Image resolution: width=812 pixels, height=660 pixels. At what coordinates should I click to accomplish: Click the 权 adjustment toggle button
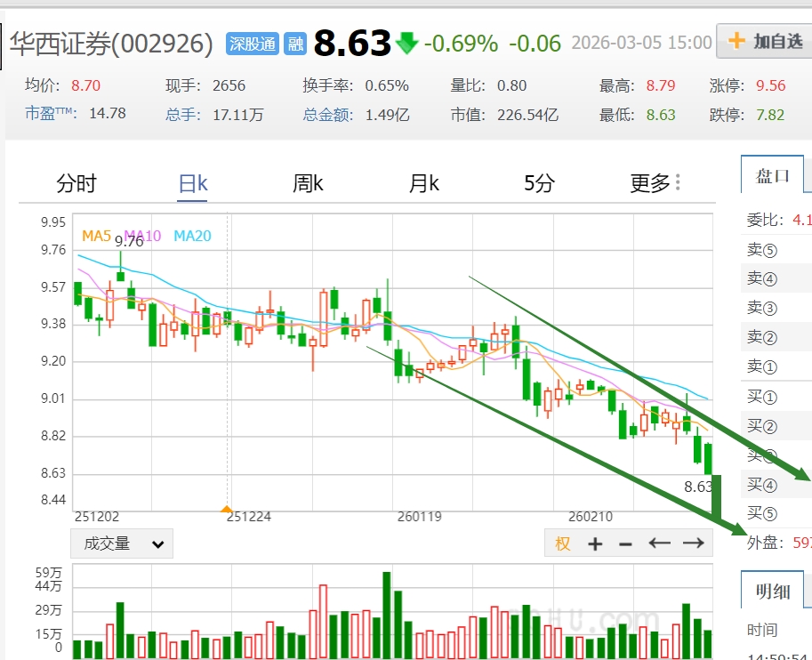(x=562, y=543)
